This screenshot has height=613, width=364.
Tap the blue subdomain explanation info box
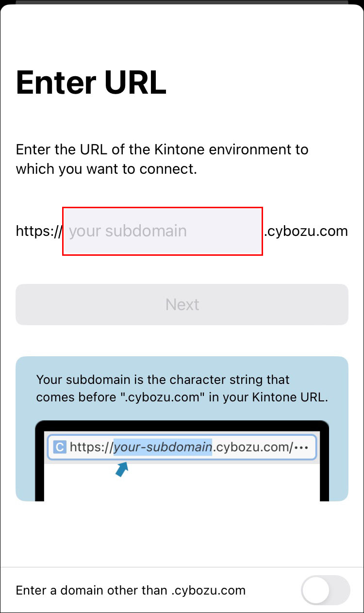182,388
